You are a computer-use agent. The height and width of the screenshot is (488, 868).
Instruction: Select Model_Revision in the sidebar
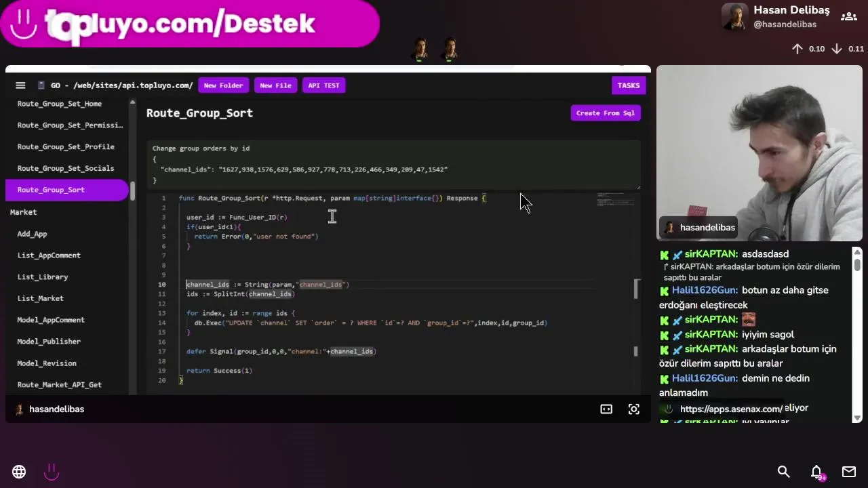click(x=47, y=363)
